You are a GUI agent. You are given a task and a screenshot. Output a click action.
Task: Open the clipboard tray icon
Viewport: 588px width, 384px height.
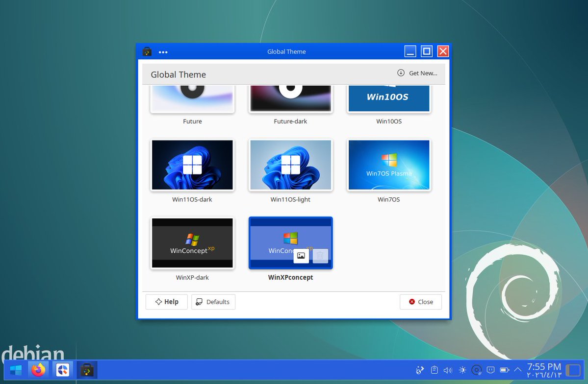tap(434, 370)
